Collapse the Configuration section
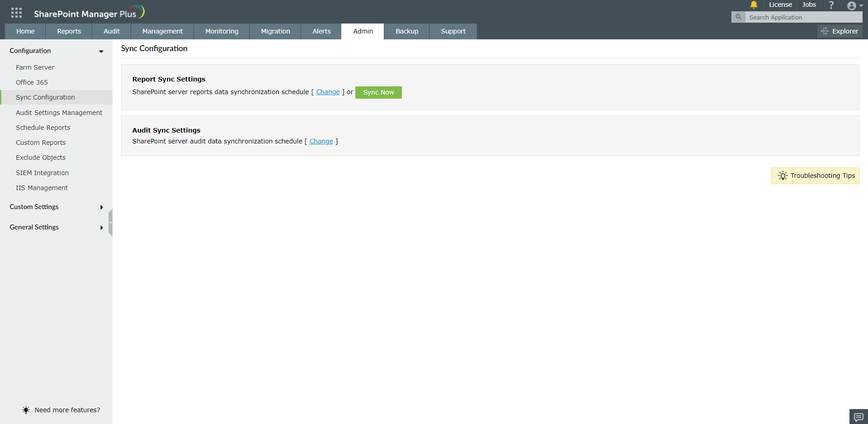The width and height of the screenshot is (868, 424). 101,52
